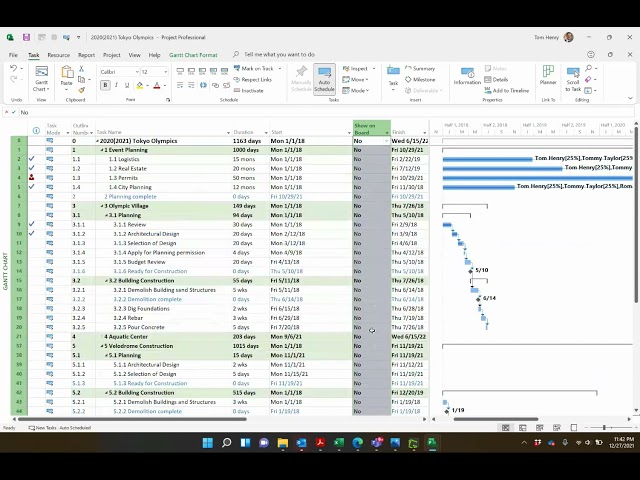Click the feedback smiley face icon
The width and height of the screenshot is (640, 480).
point(591,54)
